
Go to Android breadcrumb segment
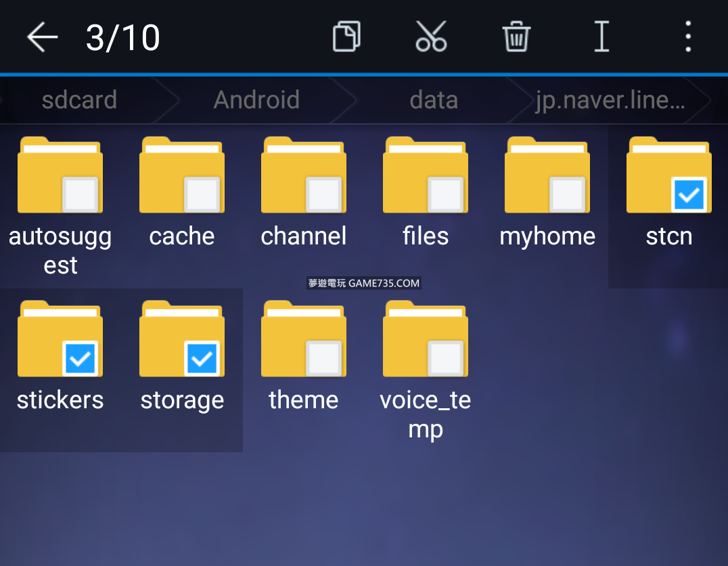256,100
